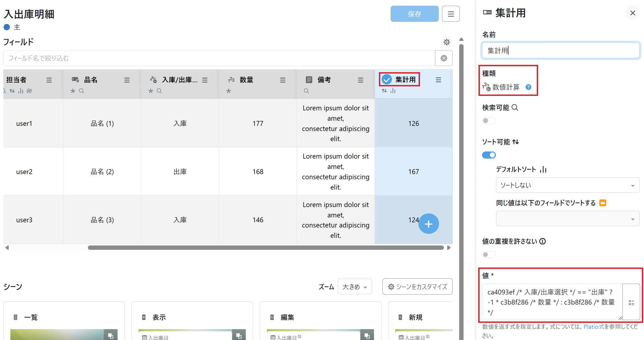Expand the same-value sort field dropdown
The height and width of the screenshot is (340, 644).
click(x=568, y=218)
